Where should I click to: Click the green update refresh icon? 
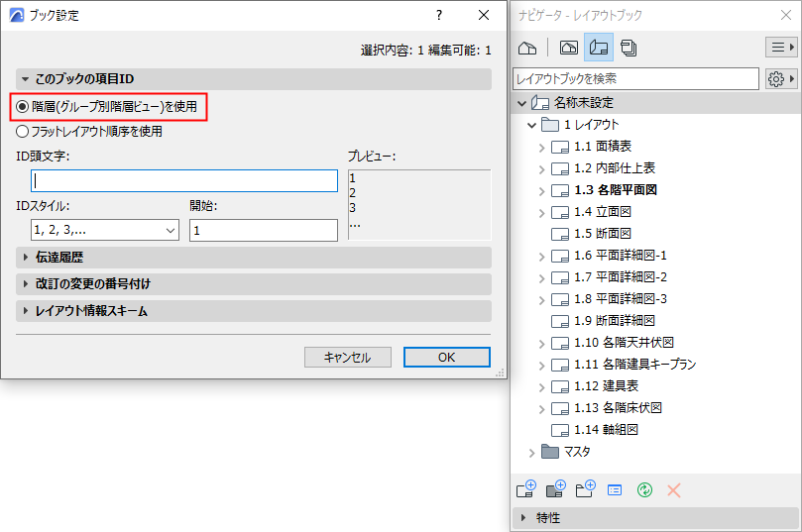[x=644, y=490]
